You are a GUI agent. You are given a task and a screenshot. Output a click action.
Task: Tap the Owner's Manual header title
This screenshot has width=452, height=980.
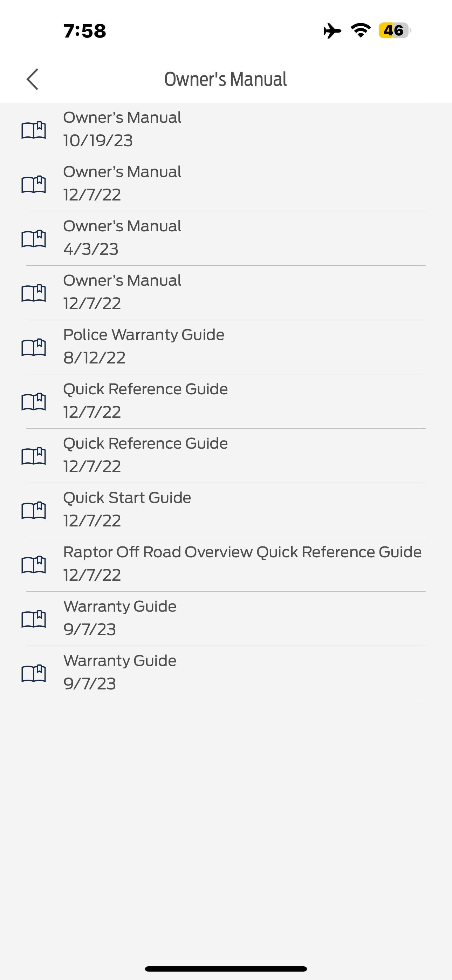click(225, 79)
